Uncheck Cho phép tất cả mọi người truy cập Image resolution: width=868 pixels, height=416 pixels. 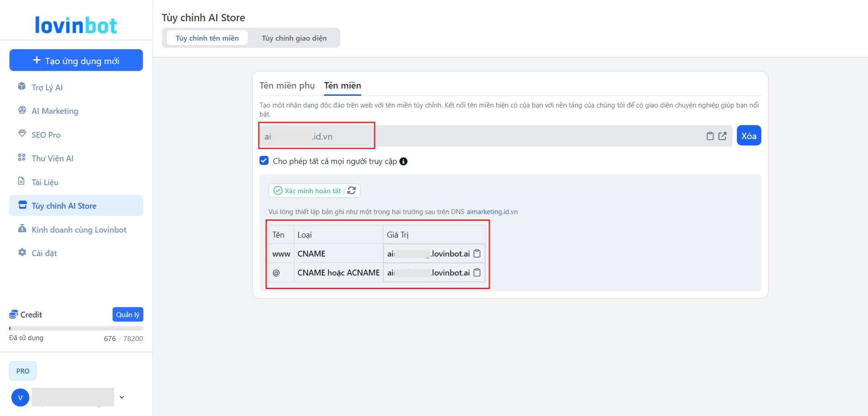(264, 161)
